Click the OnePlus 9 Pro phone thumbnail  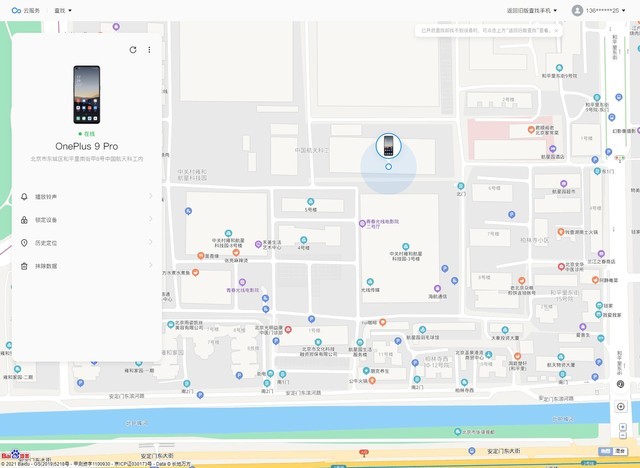(87, 95)
